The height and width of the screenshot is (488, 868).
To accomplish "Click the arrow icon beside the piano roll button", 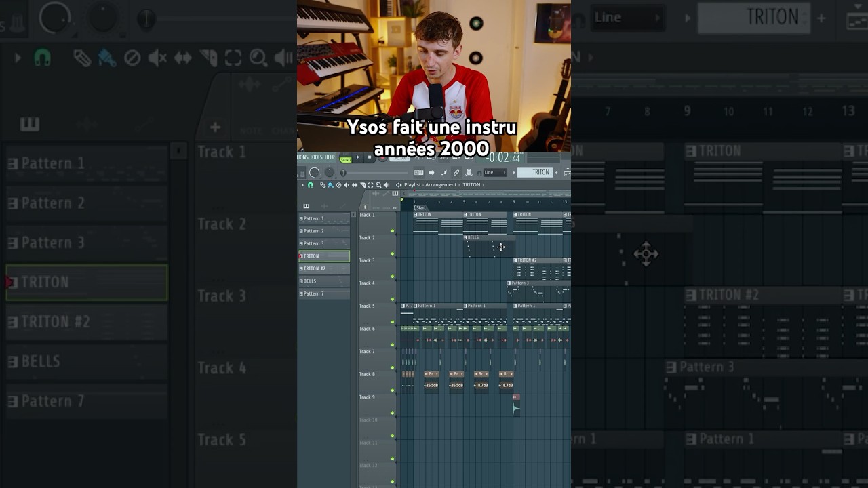I will pyautogui.click(x=431, y=173).
